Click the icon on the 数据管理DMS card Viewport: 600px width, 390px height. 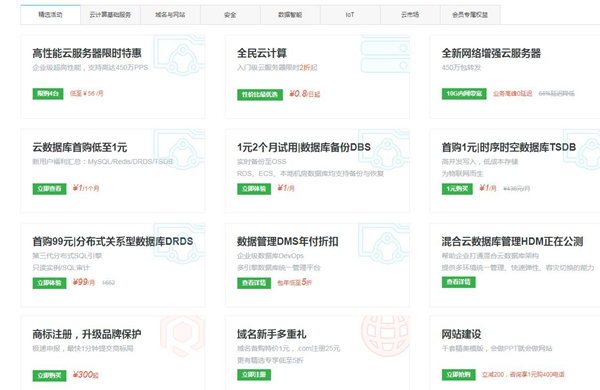pos(384,243)
